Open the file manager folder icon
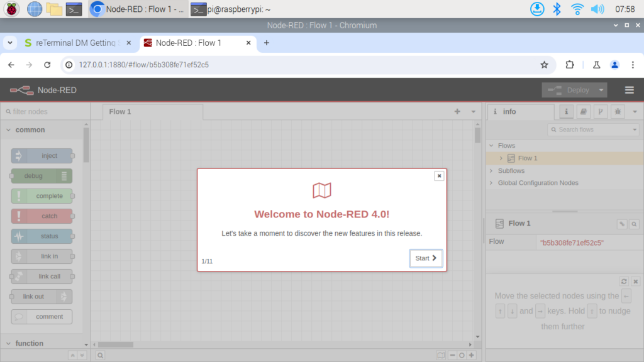644x362 pixels. tap(54, 9)
